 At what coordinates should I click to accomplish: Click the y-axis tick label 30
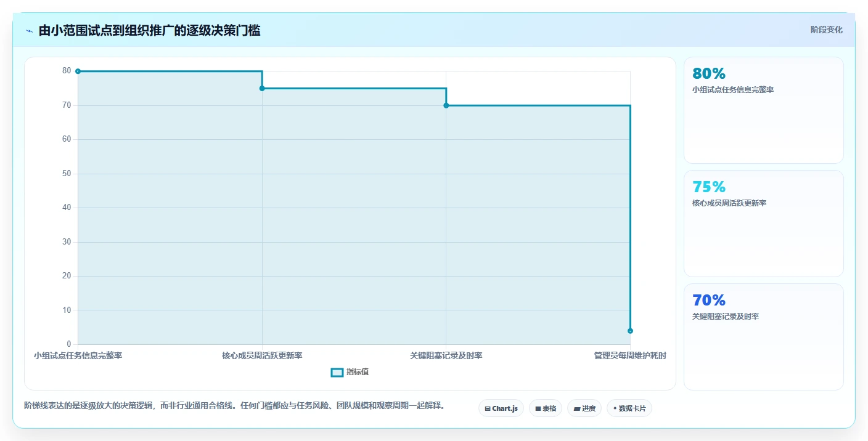point(67,242)
